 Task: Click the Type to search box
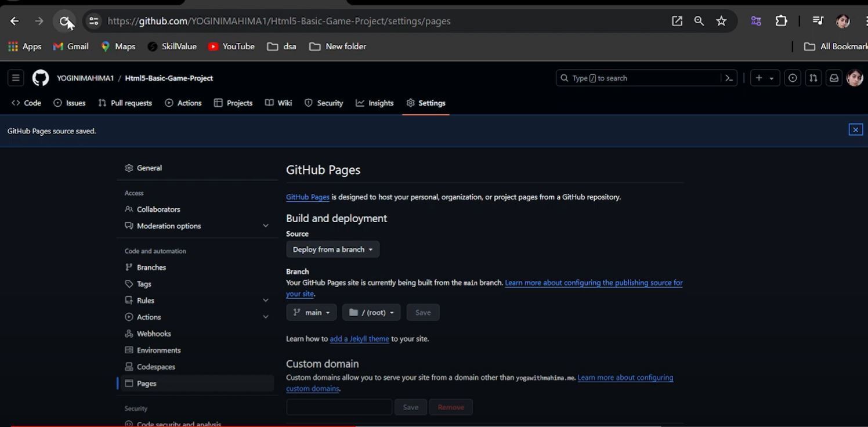coord(638,78)
